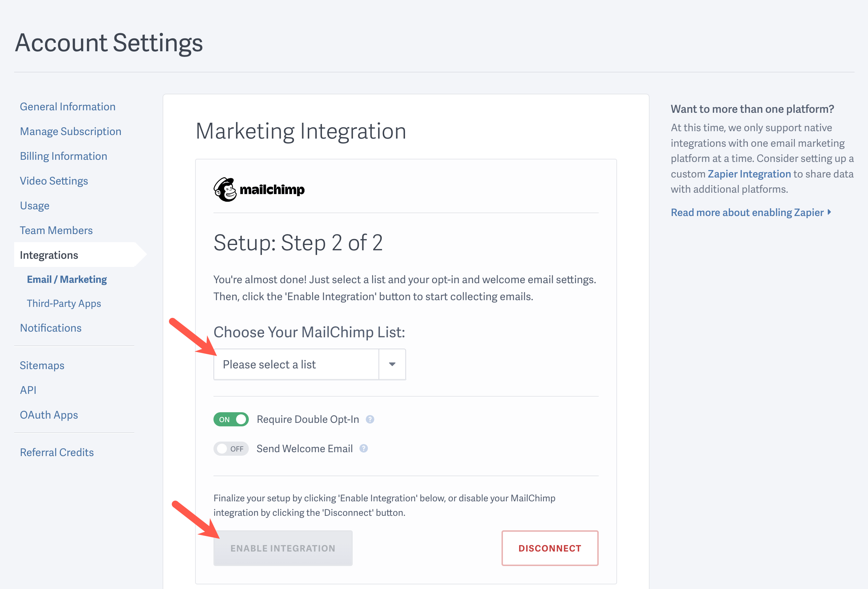Disconnect the MailChimp integration
Screen dimensions: 868x589
click(x=550, y=548)
